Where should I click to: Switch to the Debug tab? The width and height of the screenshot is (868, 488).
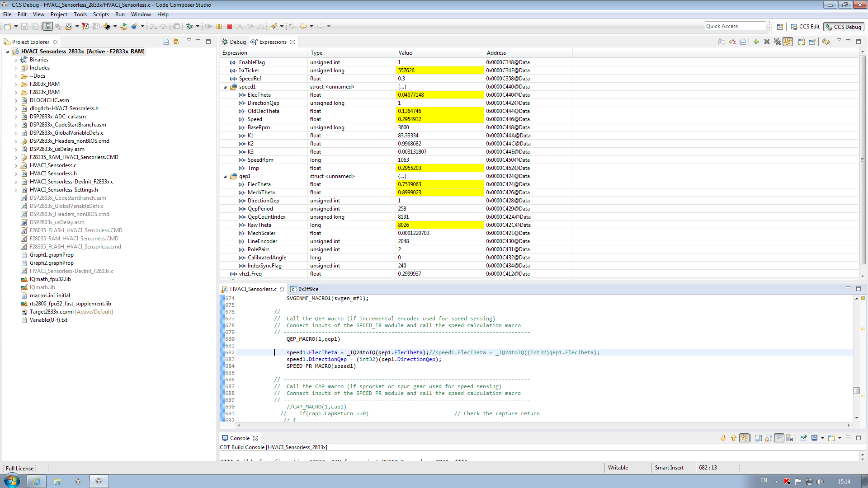pos(234,42)
